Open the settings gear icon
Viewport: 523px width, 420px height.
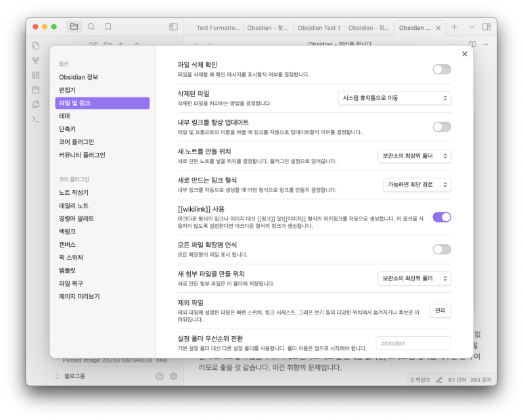[173, 376]
